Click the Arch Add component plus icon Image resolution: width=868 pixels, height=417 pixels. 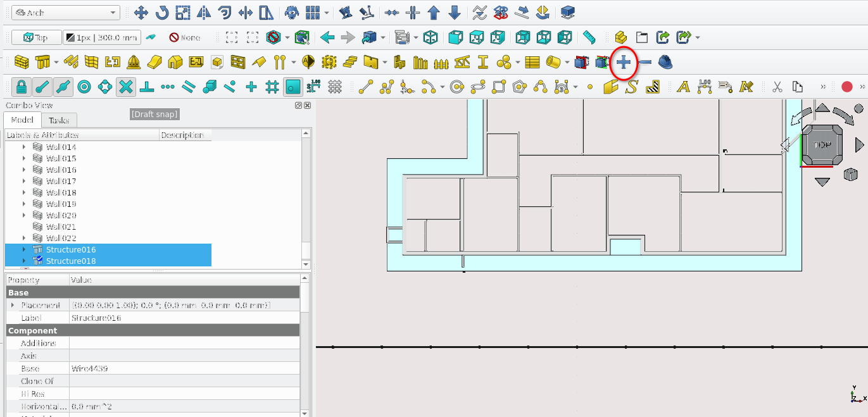624,62
